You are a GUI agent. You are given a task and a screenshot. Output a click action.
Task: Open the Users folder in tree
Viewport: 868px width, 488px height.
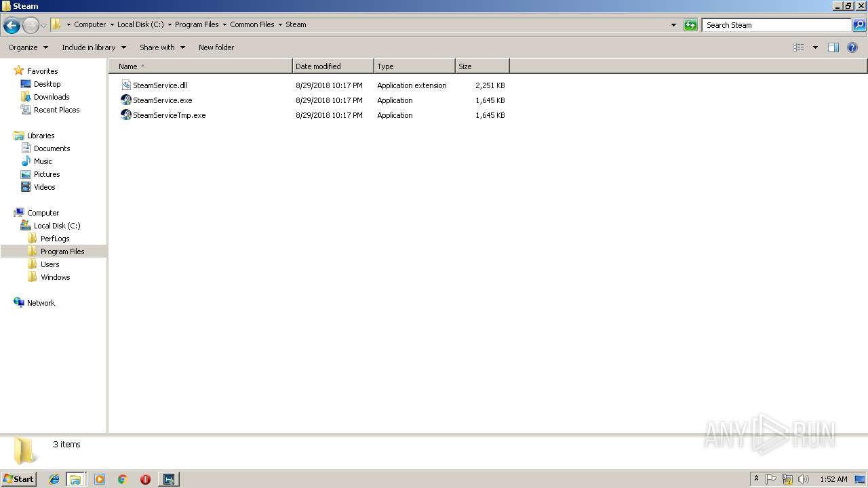point(50,264)
